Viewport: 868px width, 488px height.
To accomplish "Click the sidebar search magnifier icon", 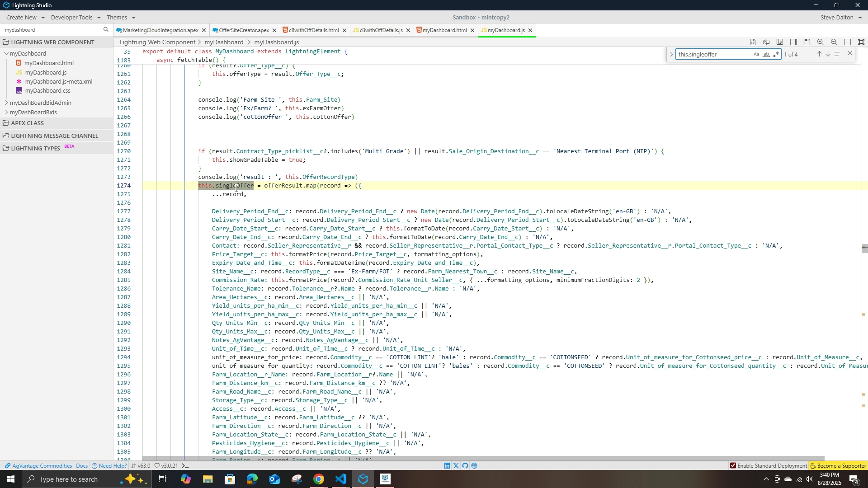I will point(106,30).
